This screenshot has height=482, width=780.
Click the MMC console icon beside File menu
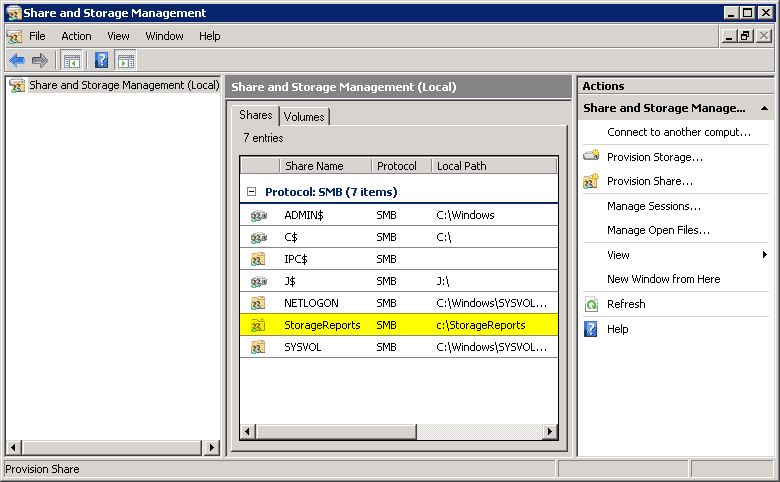(14, 36)
